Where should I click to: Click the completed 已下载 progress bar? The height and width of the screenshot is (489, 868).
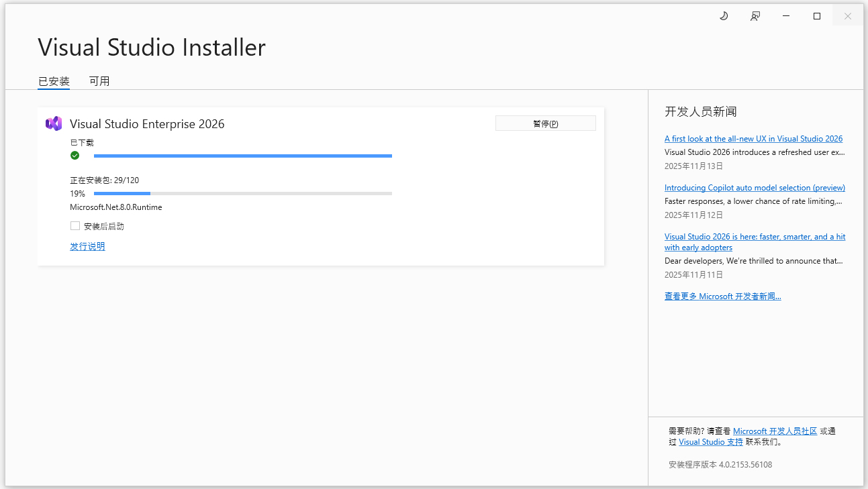pos(242,156)
